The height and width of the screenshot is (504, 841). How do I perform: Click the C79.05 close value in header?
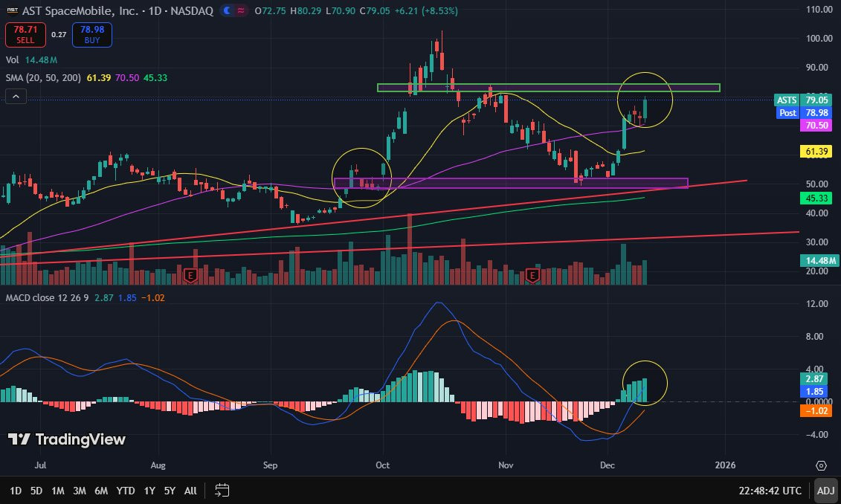pos(375,10)
